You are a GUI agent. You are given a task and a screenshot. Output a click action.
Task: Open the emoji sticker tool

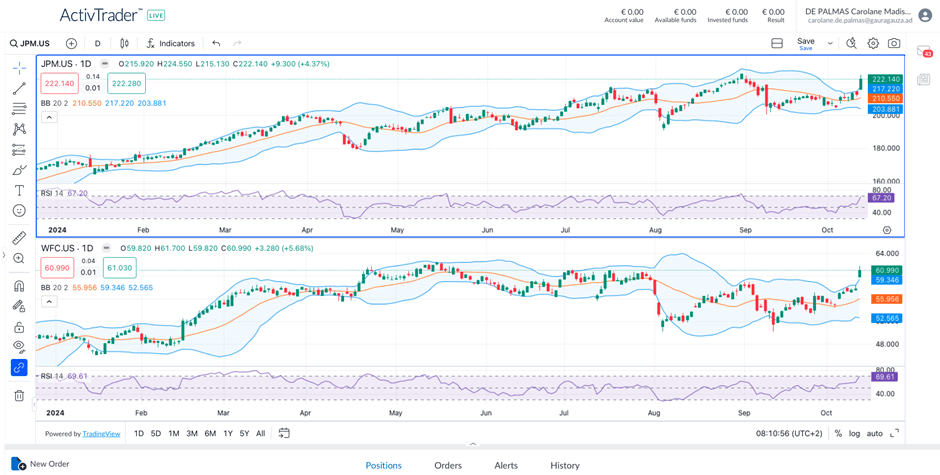click(19, 211)
